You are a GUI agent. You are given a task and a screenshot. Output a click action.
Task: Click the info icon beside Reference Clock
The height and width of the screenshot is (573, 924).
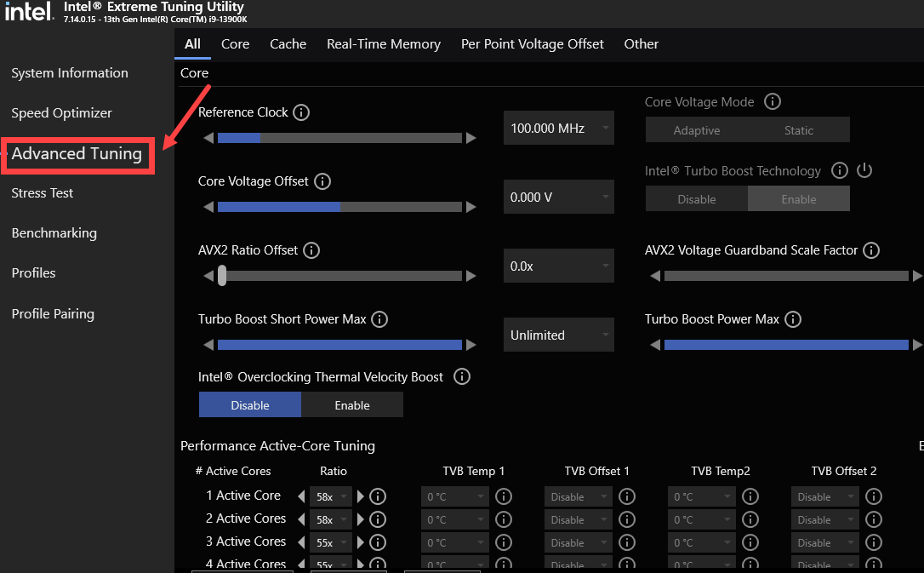[301, 112]
